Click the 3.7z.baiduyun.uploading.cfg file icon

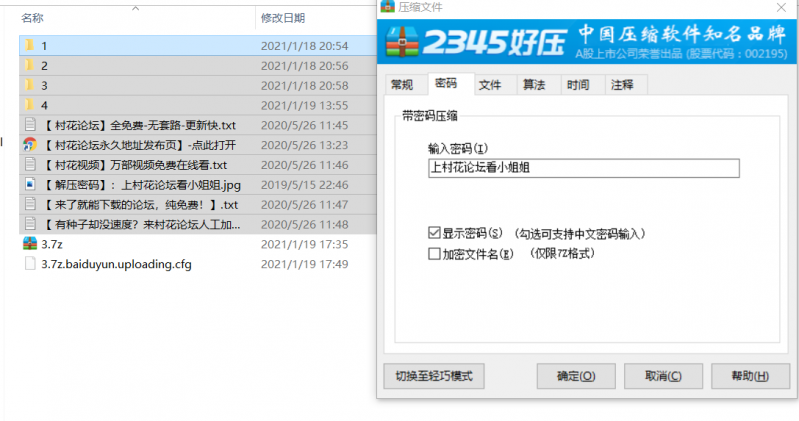(x=30, y=264)
